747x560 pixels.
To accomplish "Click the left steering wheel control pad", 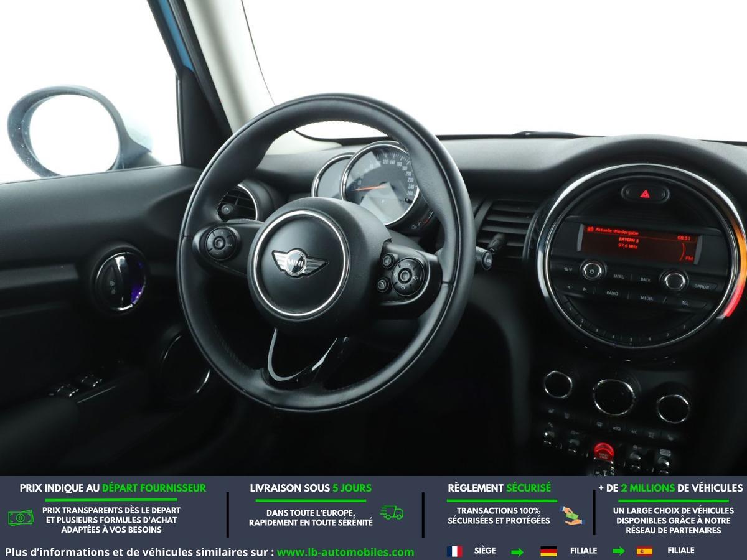I will (221, 243).
